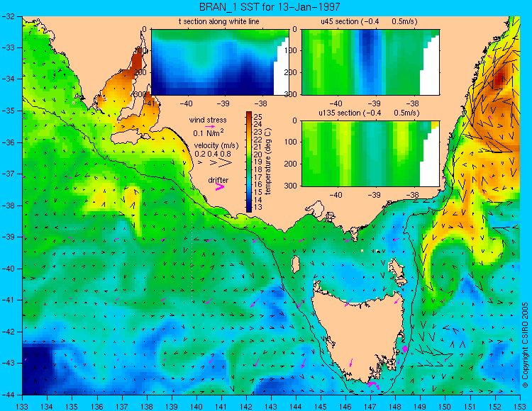The width and height of the screenshot is (532, 411).
Task: Select the 'wind stress' legend label
Action: [208, 120]
